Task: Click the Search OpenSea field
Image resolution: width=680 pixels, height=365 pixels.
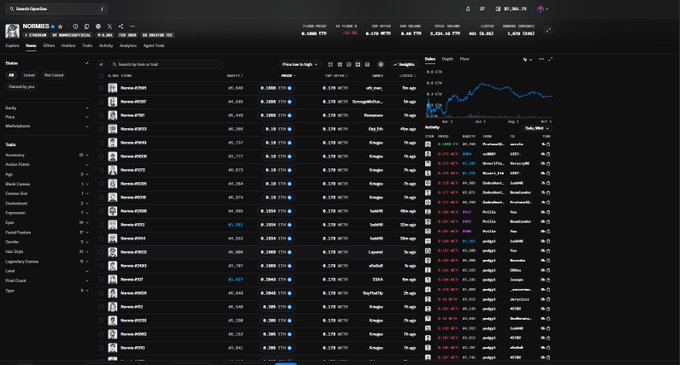Action: tap(57, 9)
